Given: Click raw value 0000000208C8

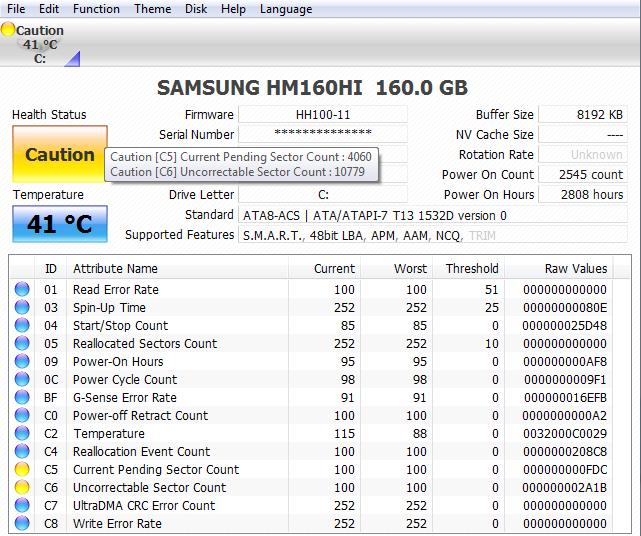Looking at the screenshot, I should (x=565, y=451).
